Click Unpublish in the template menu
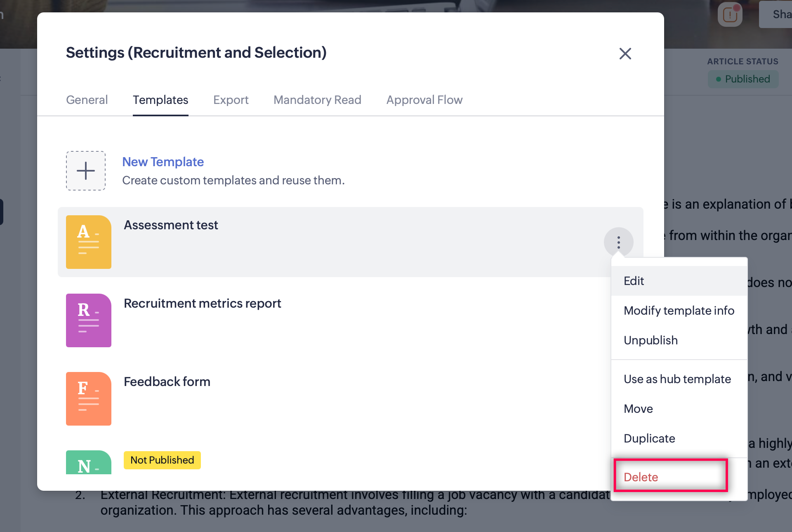 pos(651,340)
